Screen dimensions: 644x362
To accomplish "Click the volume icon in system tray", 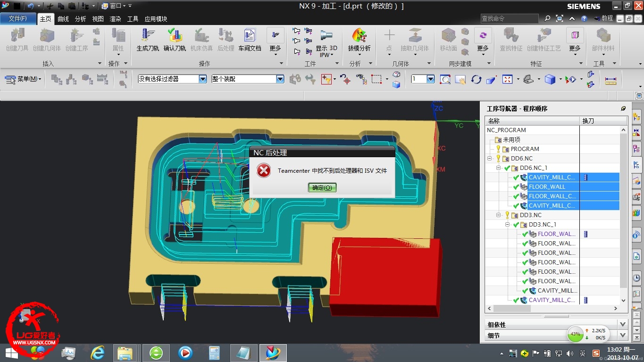I will (x=570, y=353).
